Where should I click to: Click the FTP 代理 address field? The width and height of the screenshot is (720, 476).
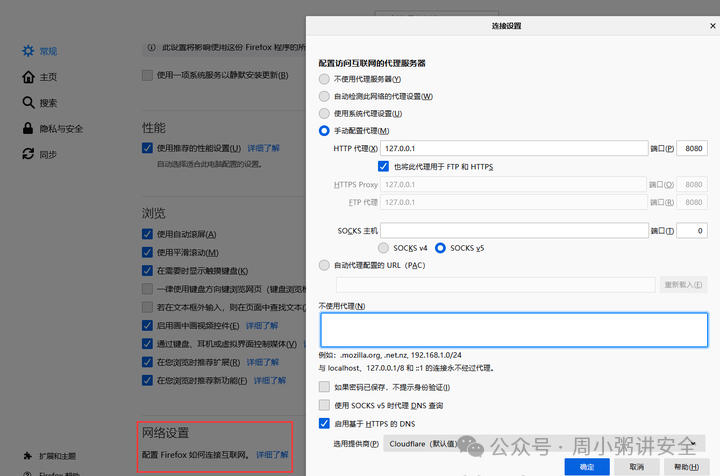(514, 202)
